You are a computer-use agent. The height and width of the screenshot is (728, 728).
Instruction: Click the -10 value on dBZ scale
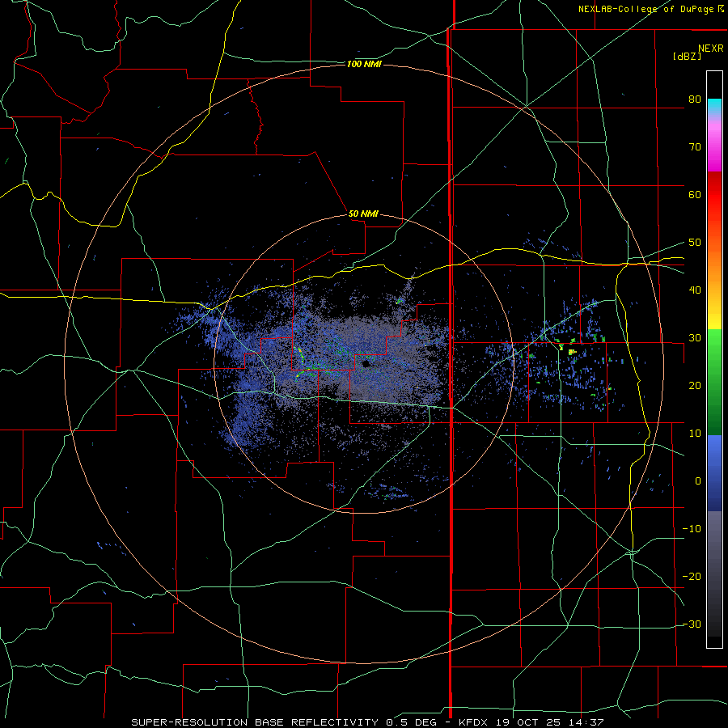pos(692,529)
